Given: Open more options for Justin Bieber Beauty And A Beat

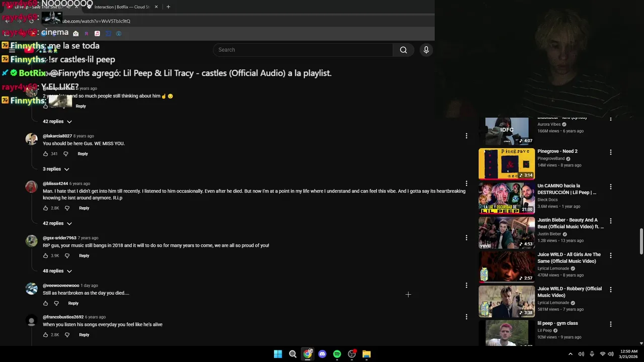Looking at the screenshot, I should click(611, 221).
